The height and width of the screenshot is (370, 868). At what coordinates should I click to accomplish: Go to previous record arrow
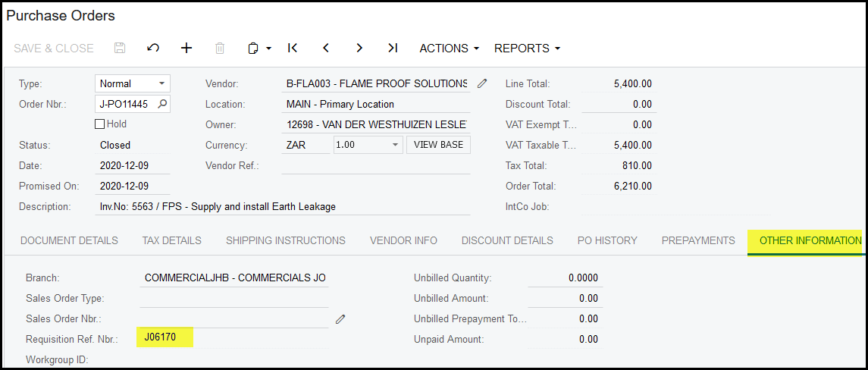(x=326, y=48)
